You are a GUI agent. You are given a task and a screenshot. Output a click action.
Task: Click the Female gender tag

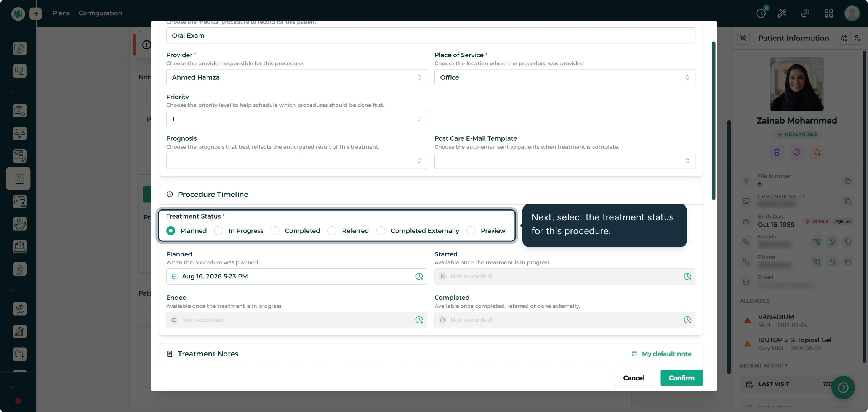pyautogui.click(x=817, y=221)
